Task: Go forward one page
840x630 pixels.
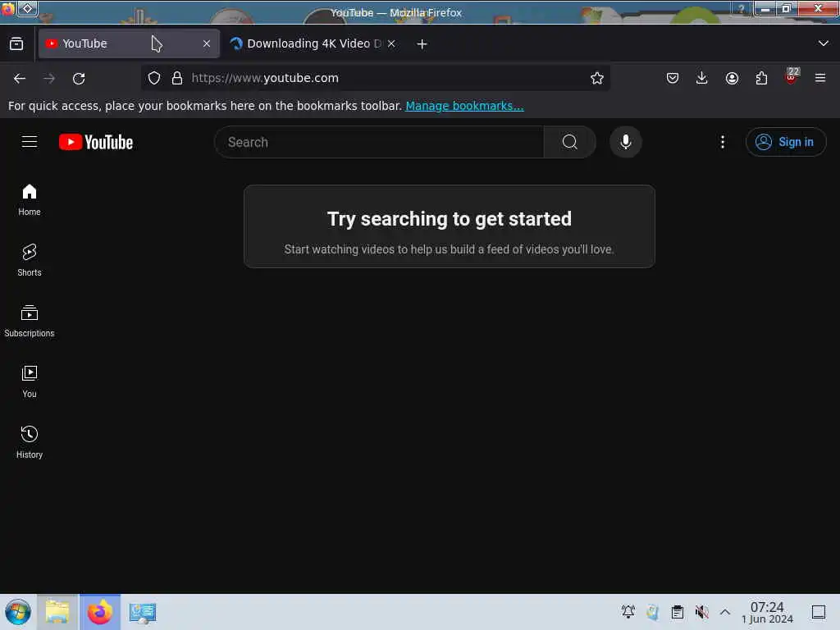Action: (49, 78)
